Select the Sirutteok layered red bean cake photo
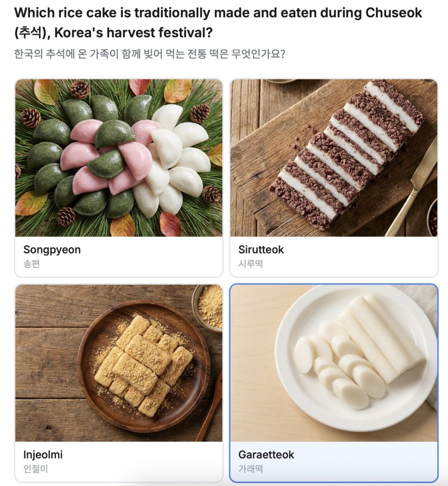The height and width of the screenshot is (486, 448). (x=333, y=158)
